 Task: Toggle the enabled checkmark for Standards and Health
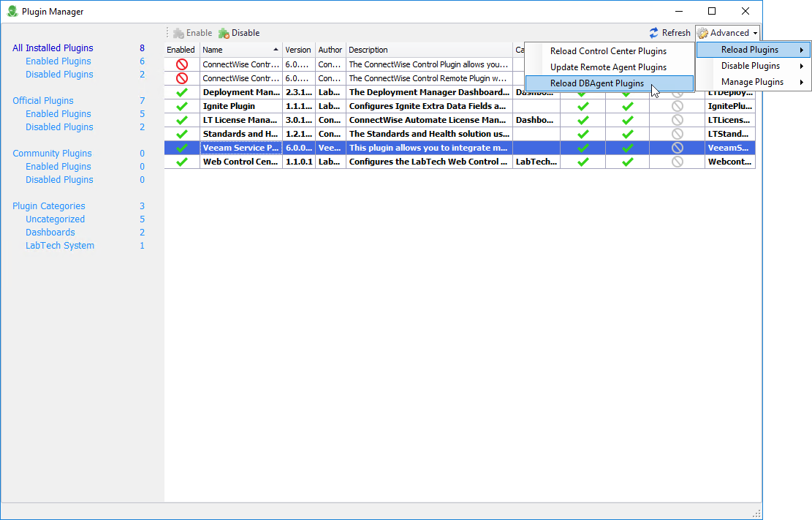coord(181,133)
